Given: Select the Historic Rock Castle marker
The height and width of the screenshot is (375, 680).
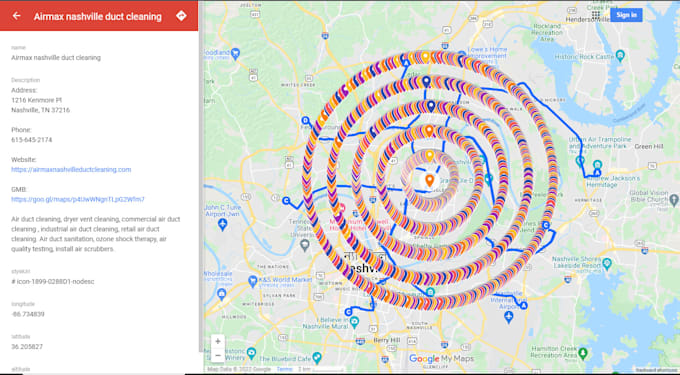Looking at the screenshot, I should pyautogui.click(x=620, y=55).
